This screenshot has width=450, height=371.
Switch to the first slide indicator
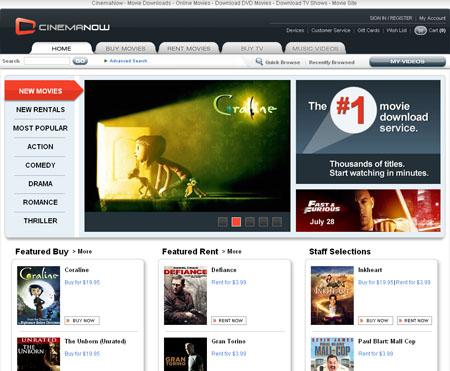[222, 222]
